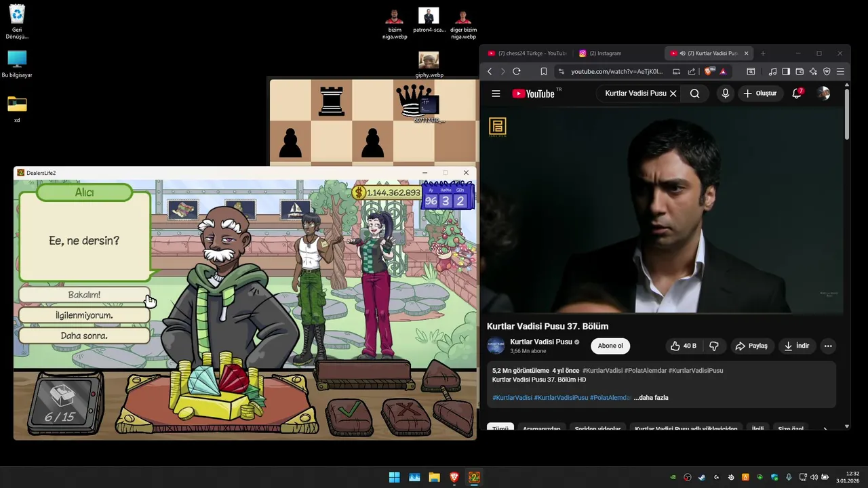Open the YouTube account avatar menu
The image size is (868, 488).
(823, 94)
